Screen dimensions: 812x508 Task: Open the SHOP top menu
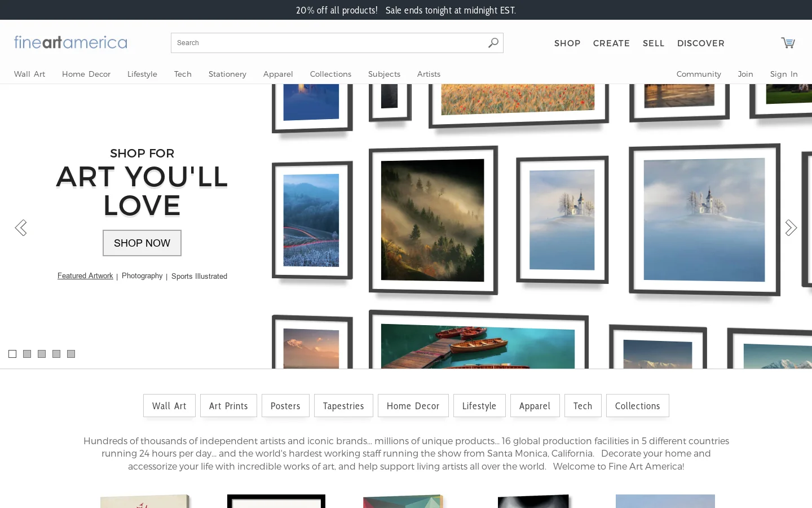[x=567, y=43]
